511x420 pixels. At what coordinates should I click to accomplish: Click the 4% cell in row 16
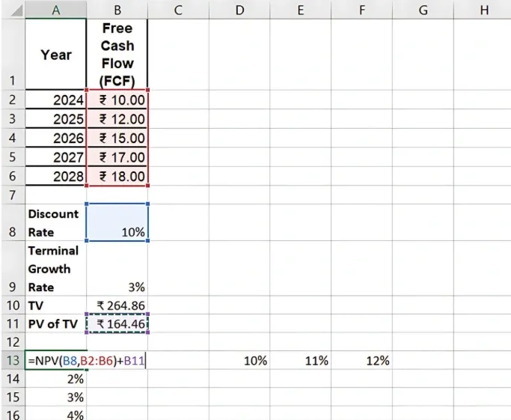pyautogui.click(x=56, y=414)
